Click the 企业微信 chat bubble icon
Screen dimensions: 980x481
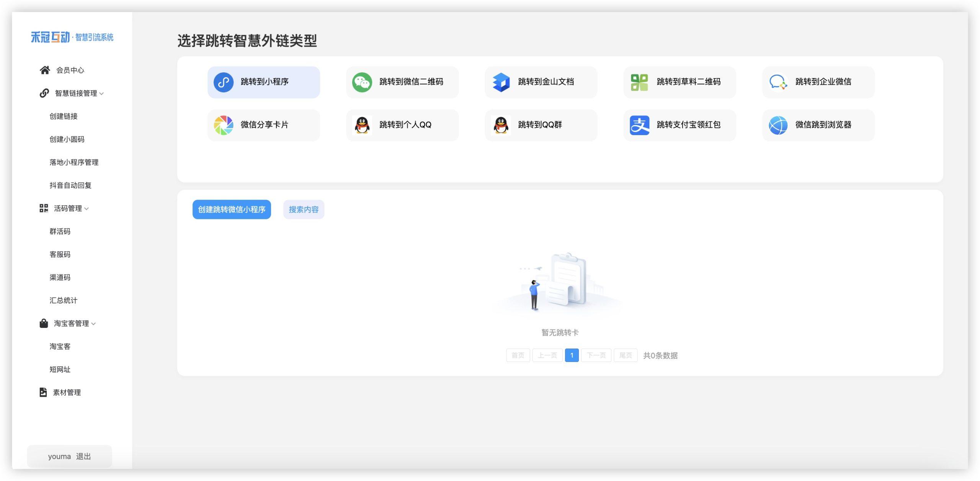click(778, 82)
